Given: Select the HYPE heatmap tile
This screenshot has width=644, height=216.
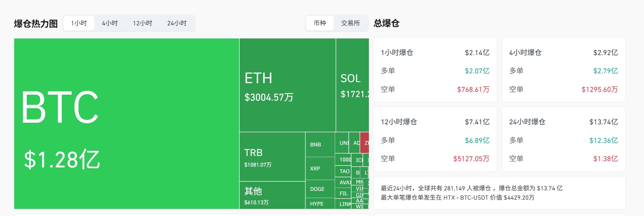Looking at the screenshot, I should pos(320,204).
